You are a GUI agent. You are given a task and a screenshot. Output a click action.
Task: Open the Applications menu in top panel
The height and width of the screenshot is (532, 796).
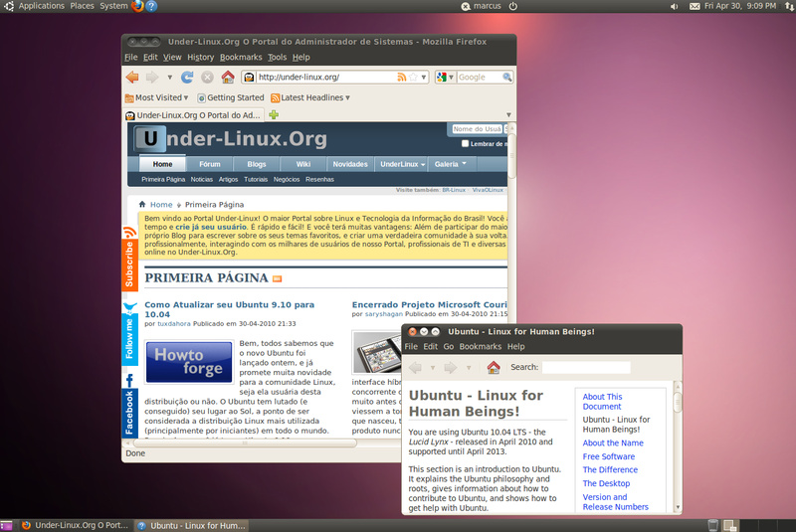[41, 6]
